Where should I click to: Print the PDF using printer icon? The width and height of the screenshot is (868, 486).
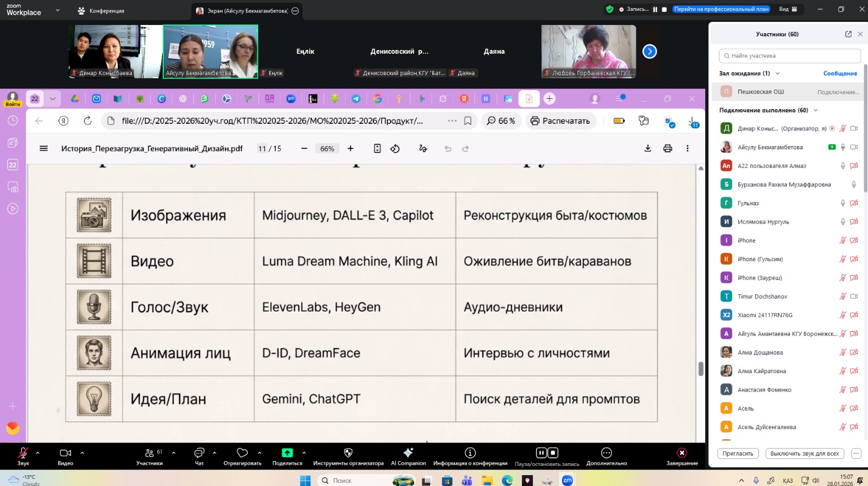click(x=667, y=148)
